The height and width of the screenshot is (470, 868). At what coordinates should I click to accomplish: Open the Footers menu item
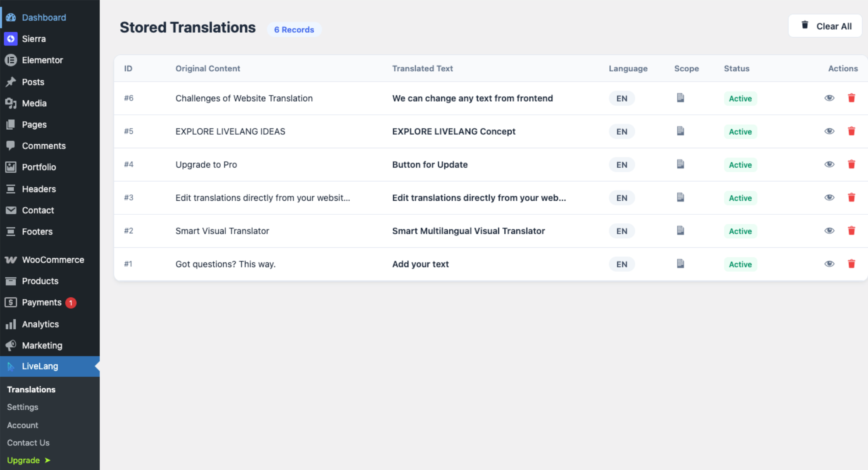[x=50, y=231]
